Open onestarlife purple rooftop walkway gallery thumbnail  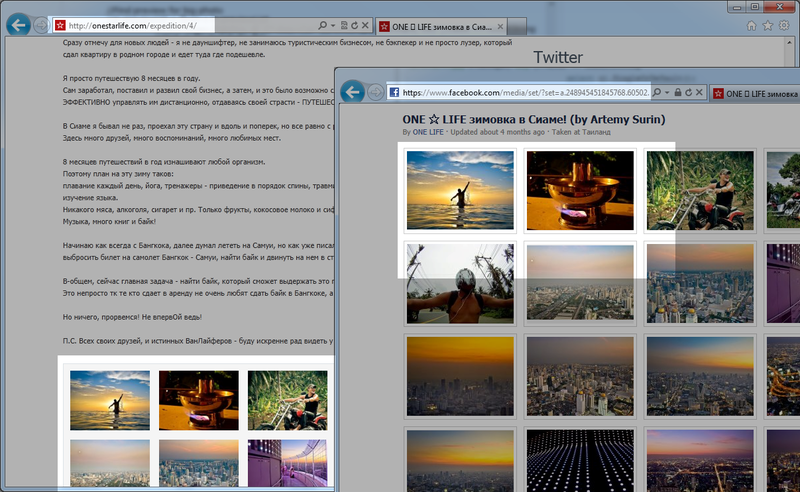coord(288,463)
